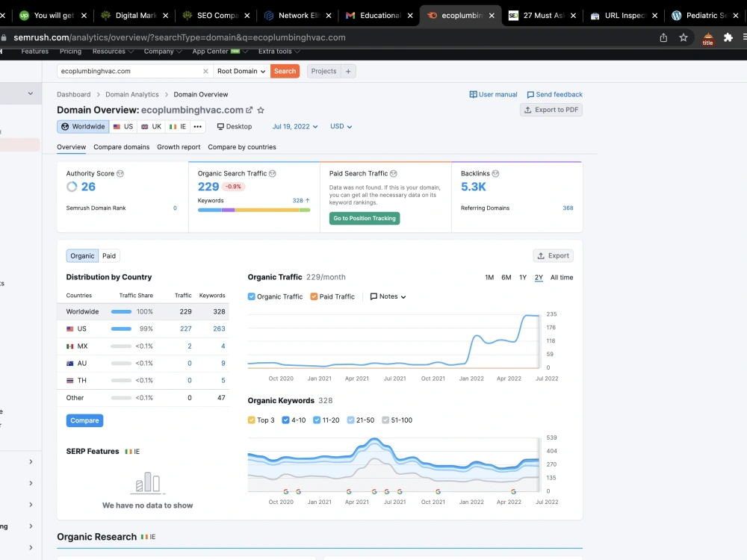Click the bookmark star in address bar
This screenshot has height=560, width=747.
click(x=684, y=37)
